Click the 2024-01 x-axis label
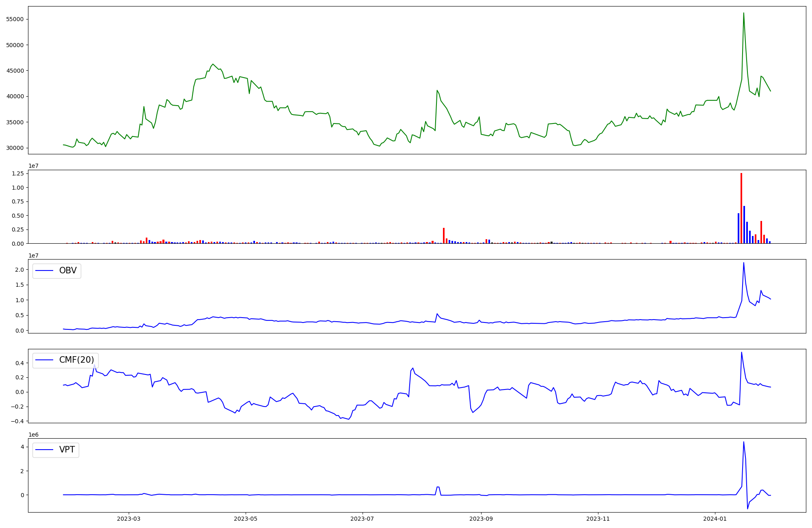 pyautogui.click(x=715, y=519)
